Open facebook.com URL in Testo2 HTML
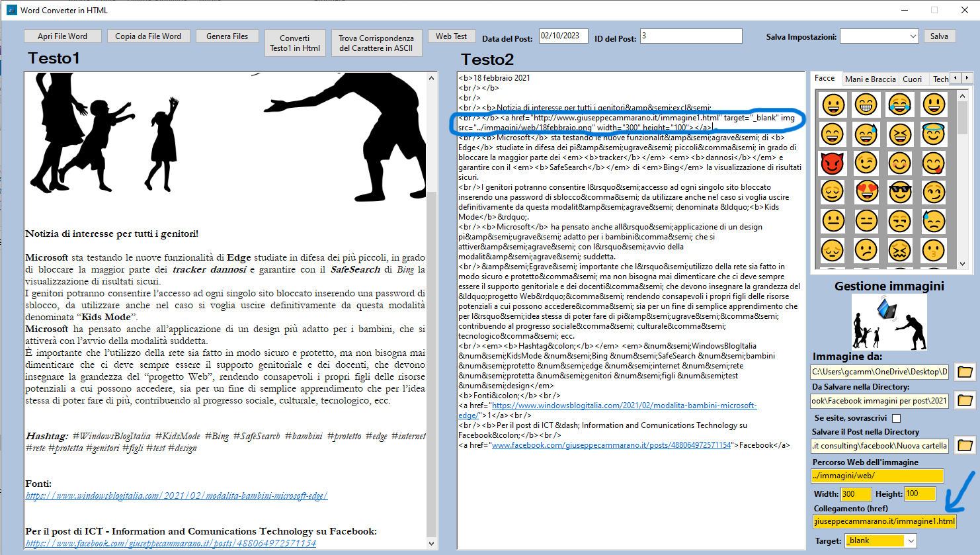The image size is (980, 555). [x=612, y=445]
